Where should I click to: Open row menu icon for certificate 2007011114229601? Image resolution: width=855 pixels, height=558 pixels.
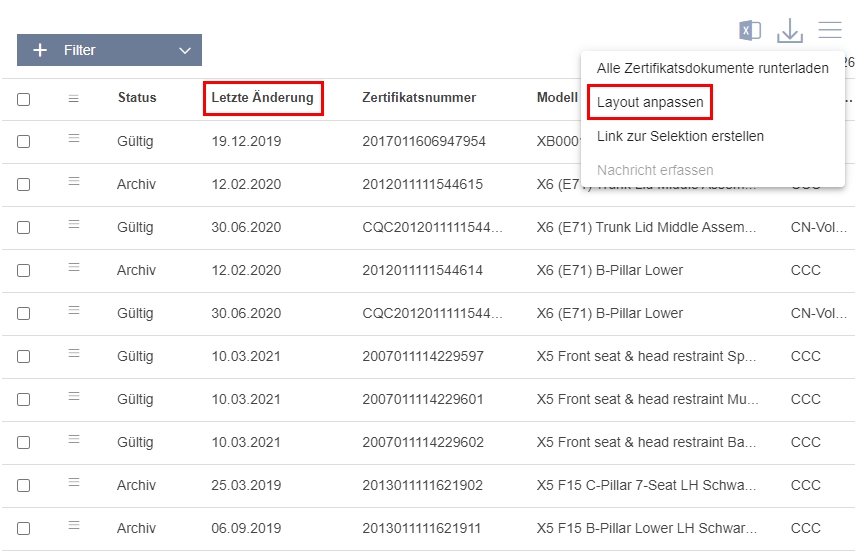(x=74, y=397)
